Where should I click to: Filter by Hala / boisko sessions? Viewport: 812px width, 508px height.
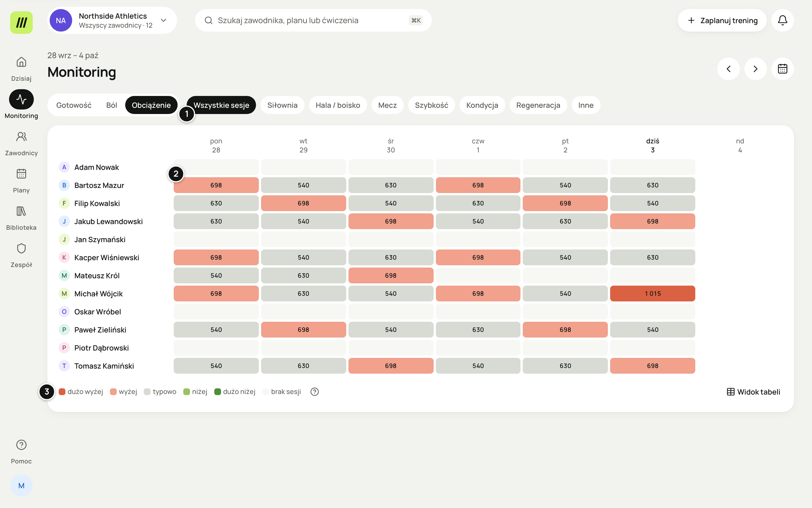[x=338, y=105]
